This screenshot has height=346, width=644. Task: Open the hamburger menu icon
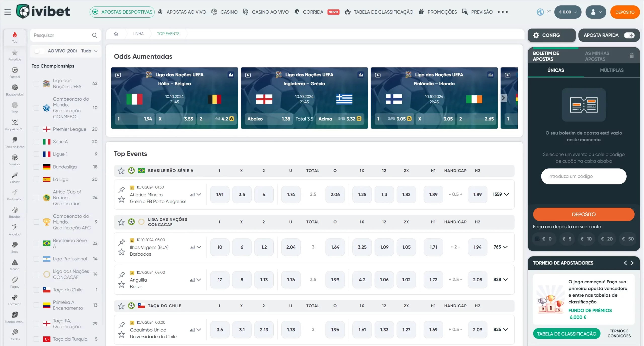8,12
